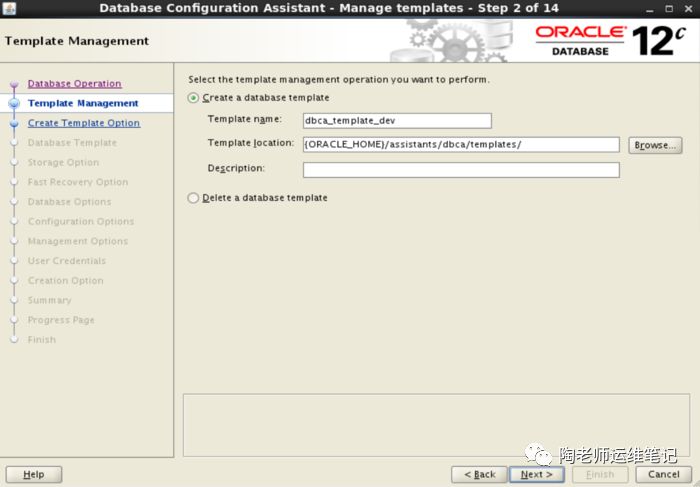Select Delete a database template radio button
This screenshot has width=700, height=487.
point(193,198)
